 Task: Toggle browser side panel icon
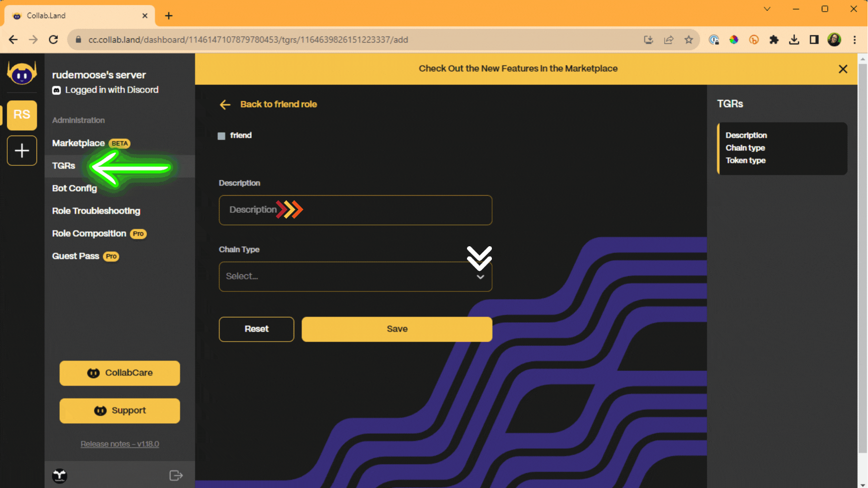click(x=814, y=40)
